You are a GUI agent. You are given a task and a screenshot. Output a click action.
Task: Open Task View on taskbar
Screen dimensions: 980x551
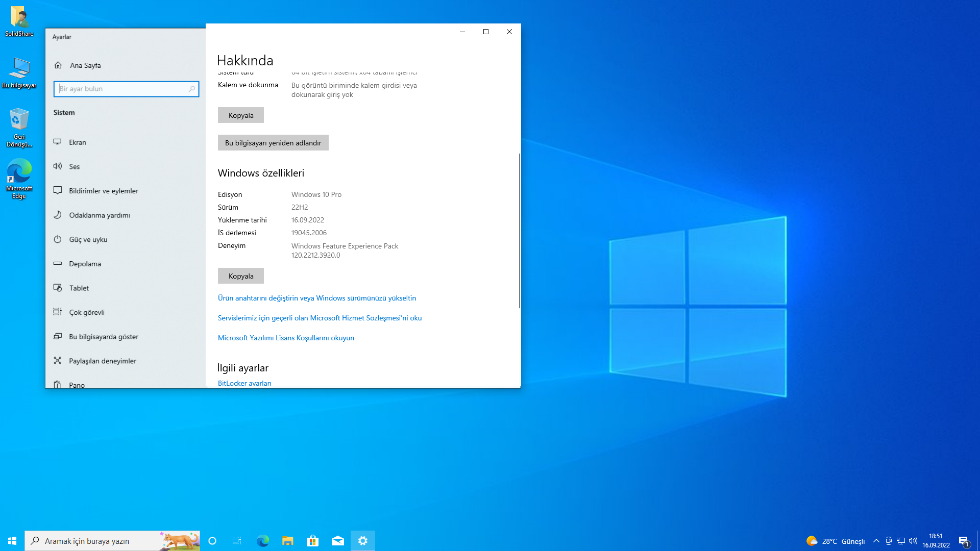pos(237,541)
